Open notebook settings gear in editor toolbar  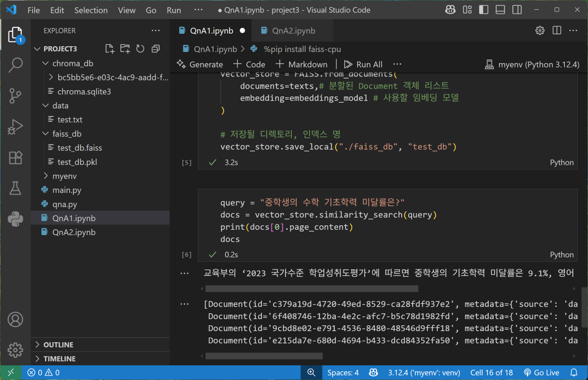click(x=540, y=30)
